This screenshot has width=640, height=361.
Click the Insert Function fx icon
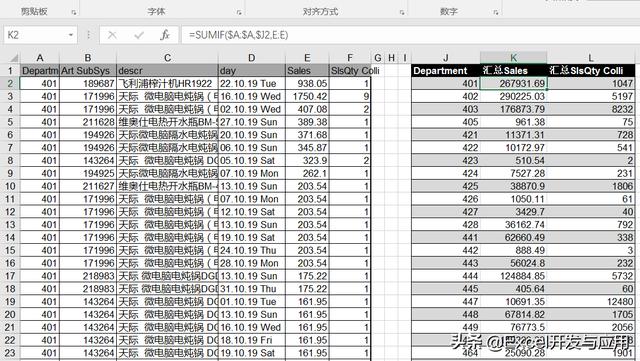click(x=165, y=35)
